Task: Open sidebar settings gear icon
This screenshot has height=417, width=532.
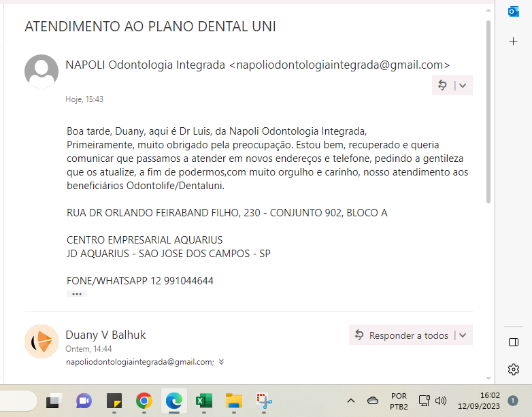Action: pos(514,369)
